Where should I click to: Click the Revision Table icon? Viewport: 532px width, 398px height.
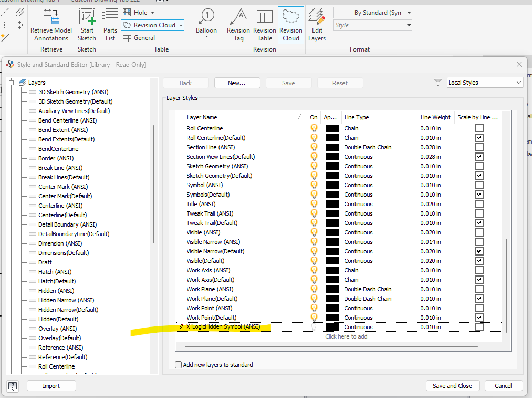[x=265, y=17]
